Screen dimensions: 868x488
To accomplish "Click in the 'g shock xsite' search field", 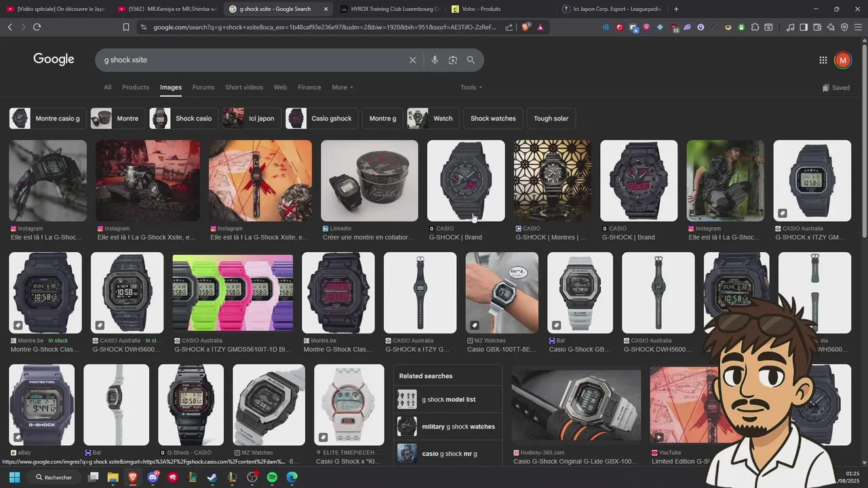I will [251, 60].
